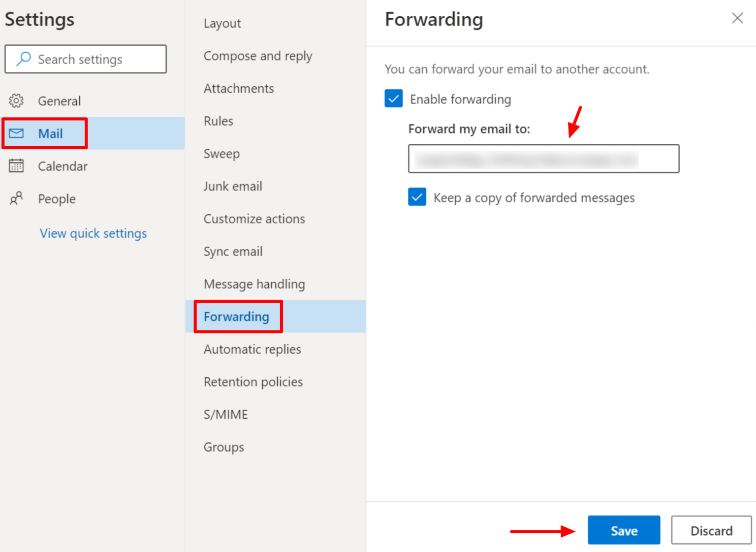Open the Rules settings section
Viewport: 756px width, 552px height.
218,121
